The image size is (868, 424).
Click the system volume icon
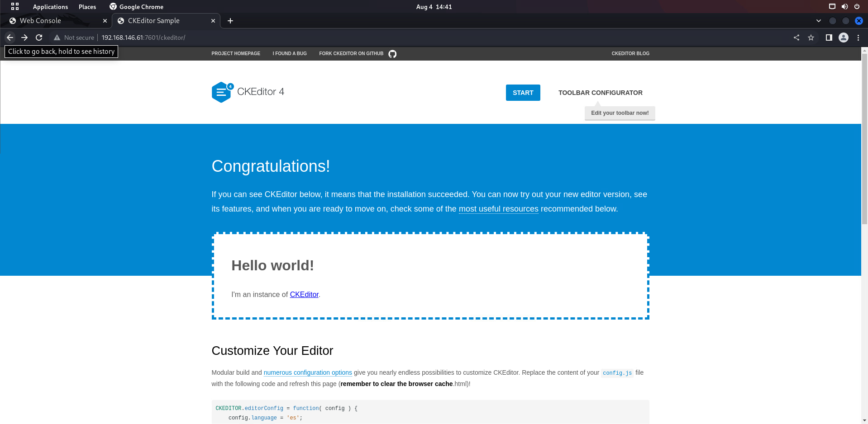[844, 6]
